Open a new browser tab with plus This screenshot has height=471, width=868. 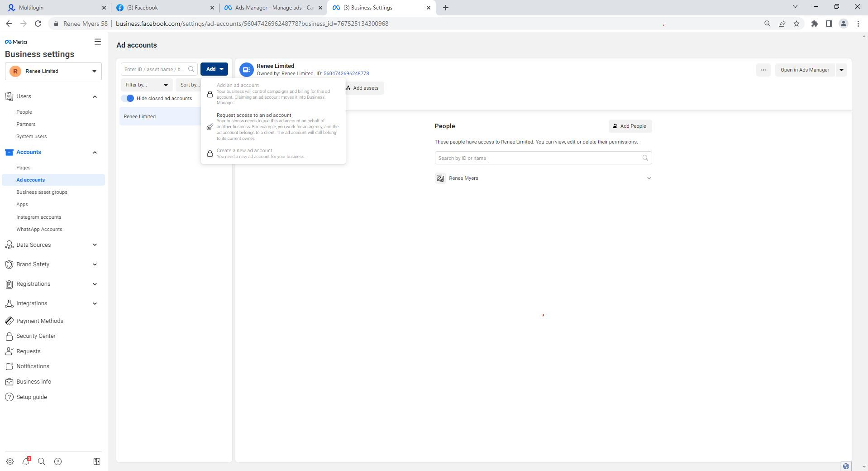coord(445,8)
